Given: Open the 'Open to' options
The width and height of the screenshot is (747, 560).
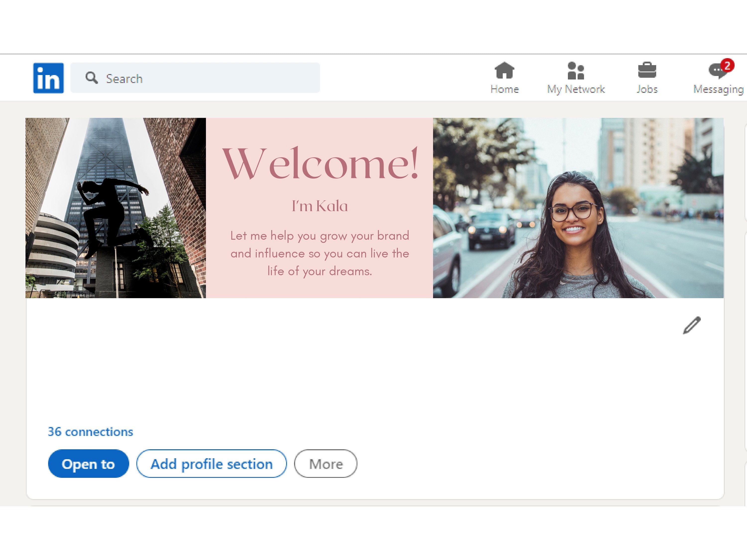Looking at the screenshot, I should coord(88,464).
